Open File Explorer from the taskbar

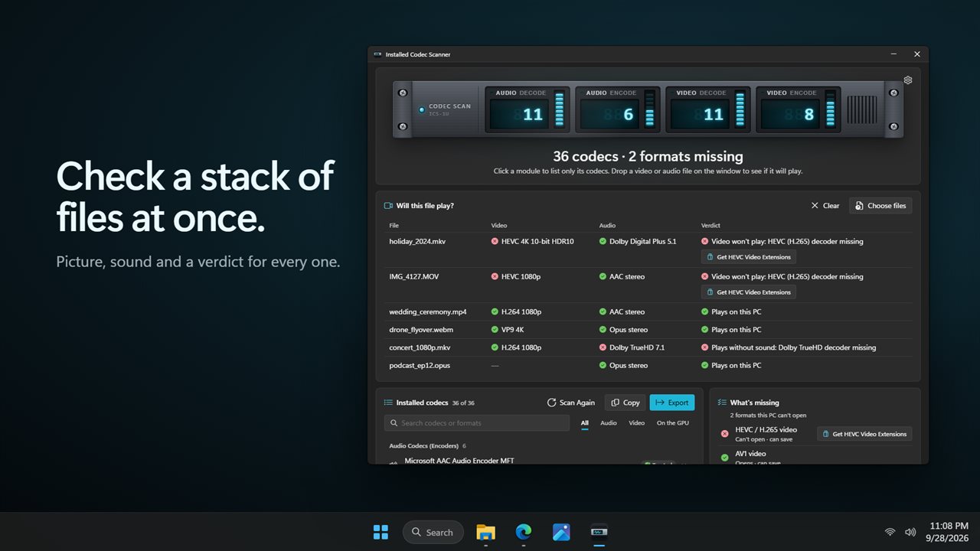point(485,532)
